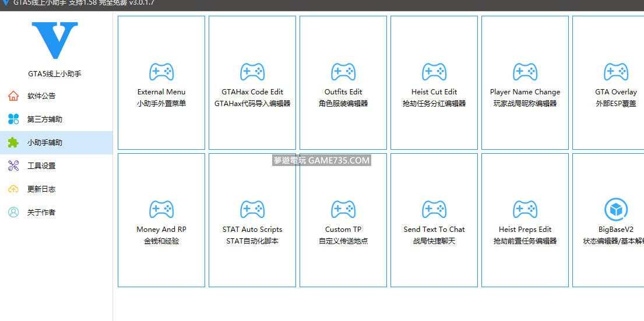Image resolution: width=644 pixels, height=321 pixels.
Task: Select the 小助手辅助 sidebar item
Action: point(57,143)
